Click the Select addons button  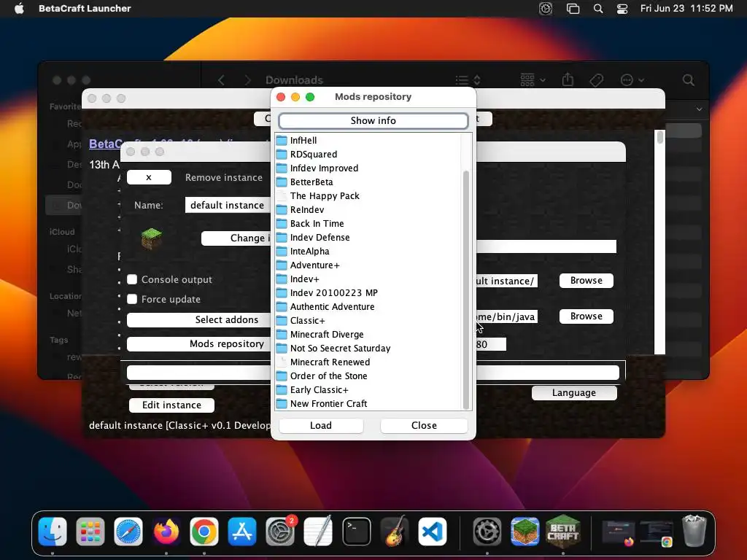(x=198, y=319)
